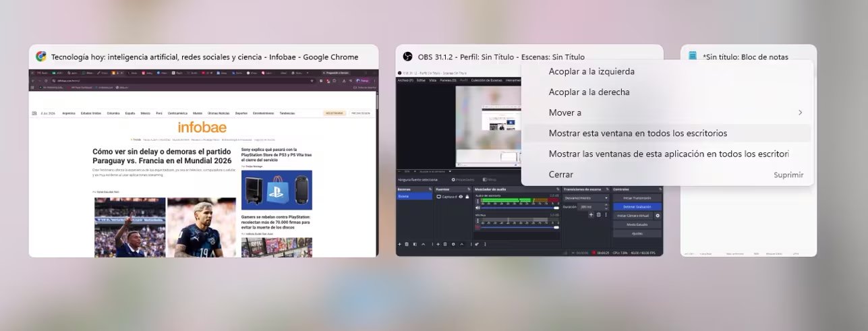This screenshot has height=331, width=868.
Task: Click Modo Estudio button in OBS preview
Action: [637, 224]
